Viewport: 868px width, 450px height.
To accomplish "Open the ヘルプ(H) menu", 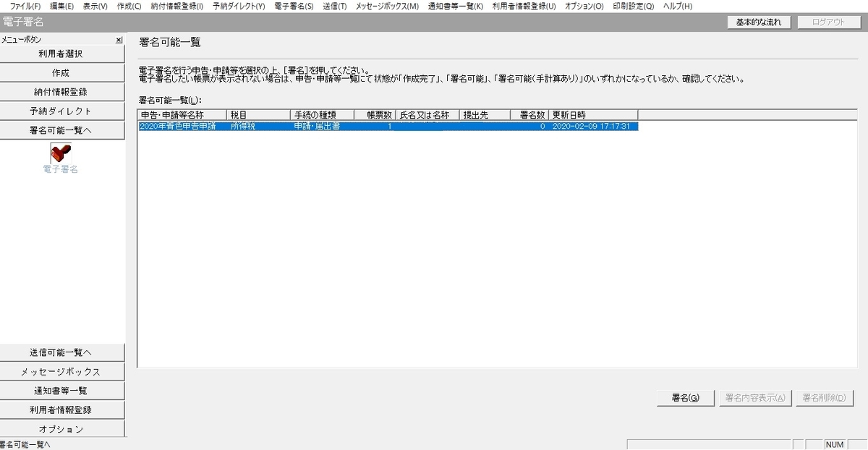I will point(677,6).
